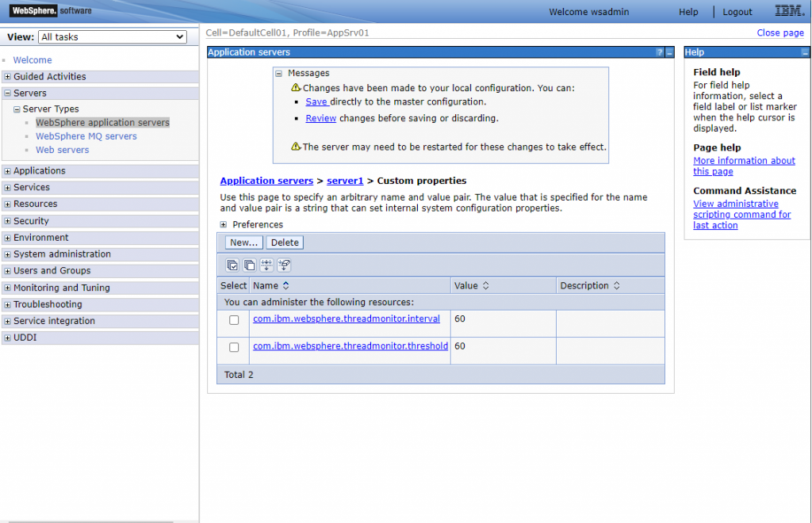Open More information about this page link
The width and height of the screenshot is (812, 523).
[744, 166]
